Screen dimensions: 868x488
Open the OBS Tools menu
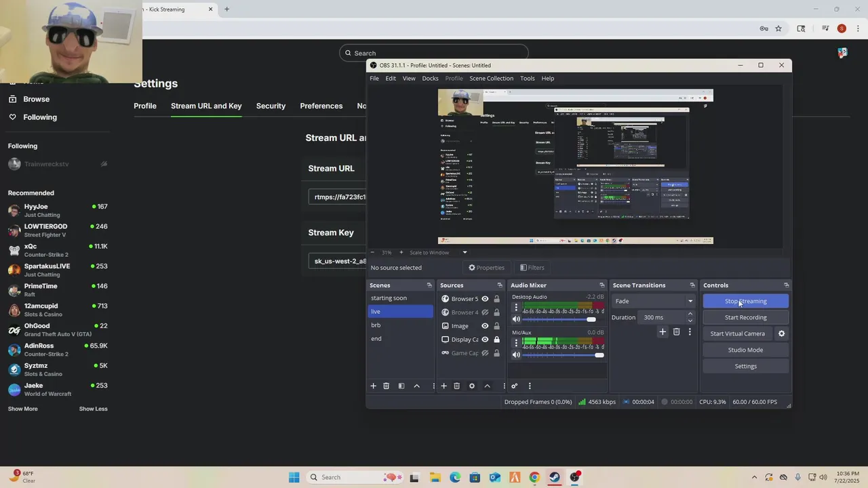point(528,78)
